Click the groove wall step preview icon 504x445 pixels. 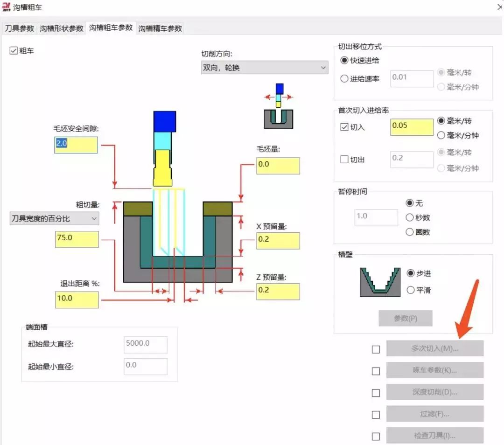coord(380,282)
